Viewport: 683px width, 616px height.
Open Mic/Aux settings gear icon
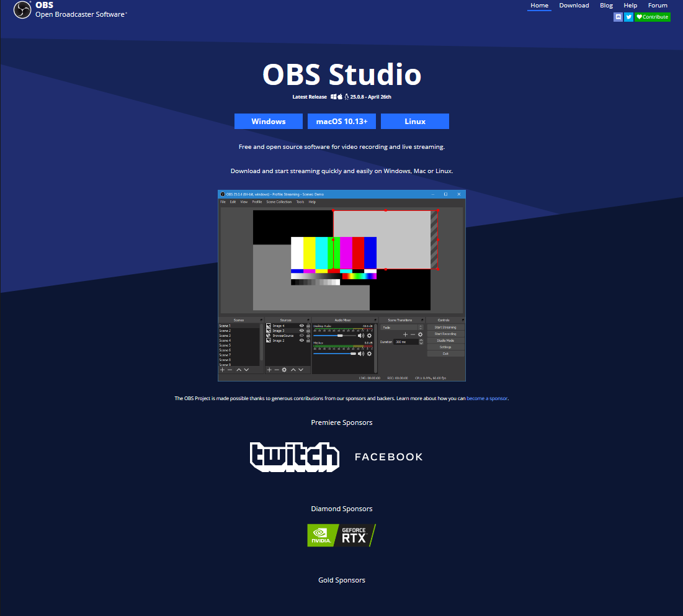(x=369, y=354)
